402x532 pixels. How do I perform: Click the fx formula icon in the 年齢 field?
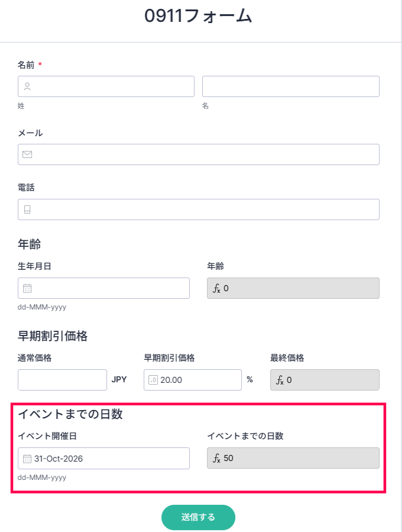pyautogui.click(x=216, y=288)
